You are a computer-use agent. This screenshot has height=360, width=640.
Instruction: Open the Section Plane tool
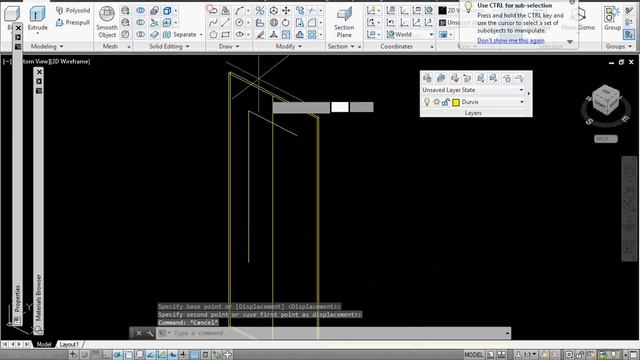[344, 22]
